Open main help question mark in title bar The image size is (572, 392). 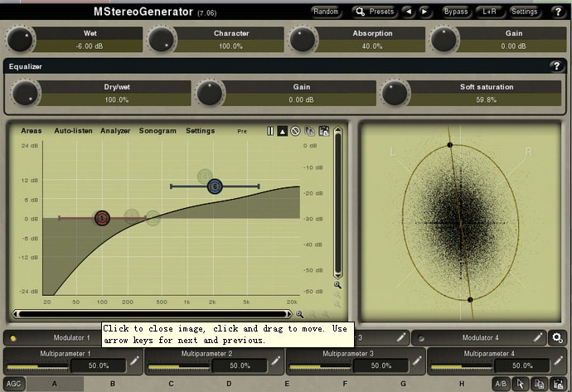[x=558, y=12]
